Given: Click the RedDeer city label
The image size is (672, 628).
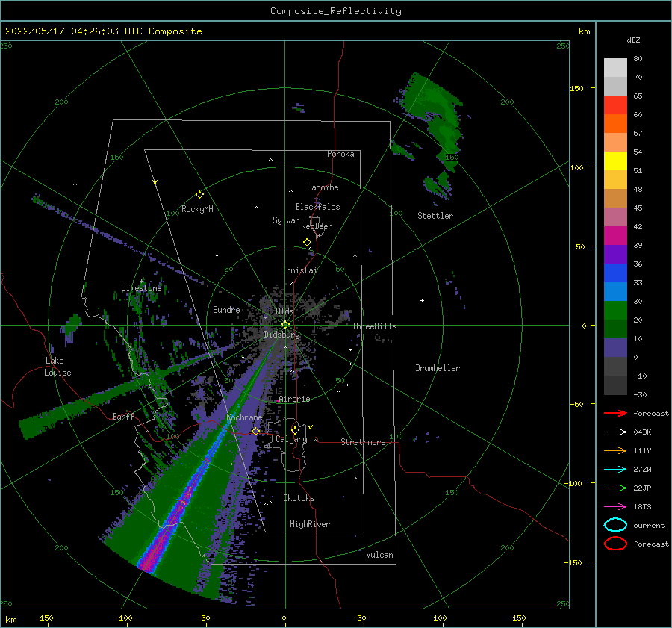Looking at the screenshot, I should tap(317, 226).
